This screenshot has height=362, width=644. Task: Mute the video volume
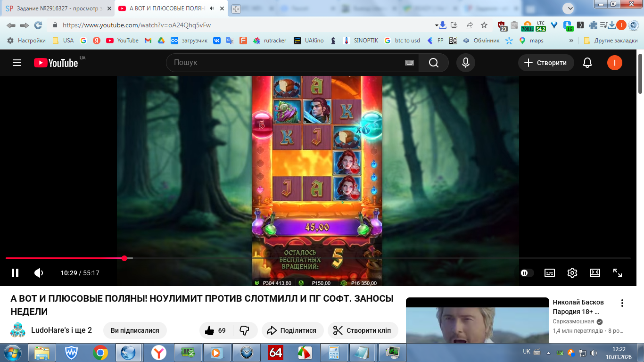coord(39,273)
